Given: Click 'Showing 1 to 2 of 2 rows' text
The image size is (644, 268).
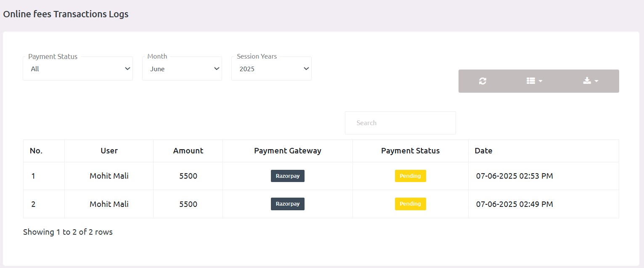Looking at the screenshot, I should coord(68,232).
